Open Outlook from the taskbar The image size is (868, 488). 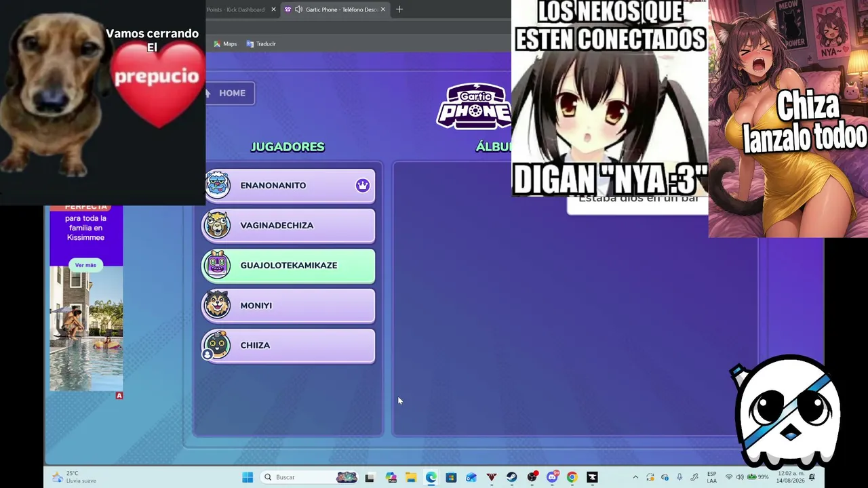(471, 477)
